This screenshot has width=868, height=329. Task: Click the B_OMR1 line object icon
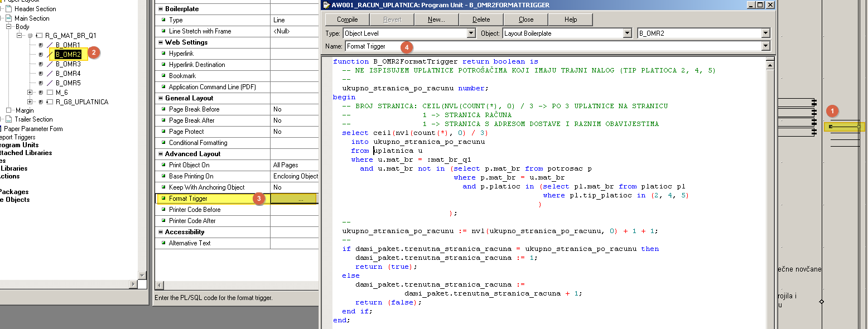tap(50, 45)
